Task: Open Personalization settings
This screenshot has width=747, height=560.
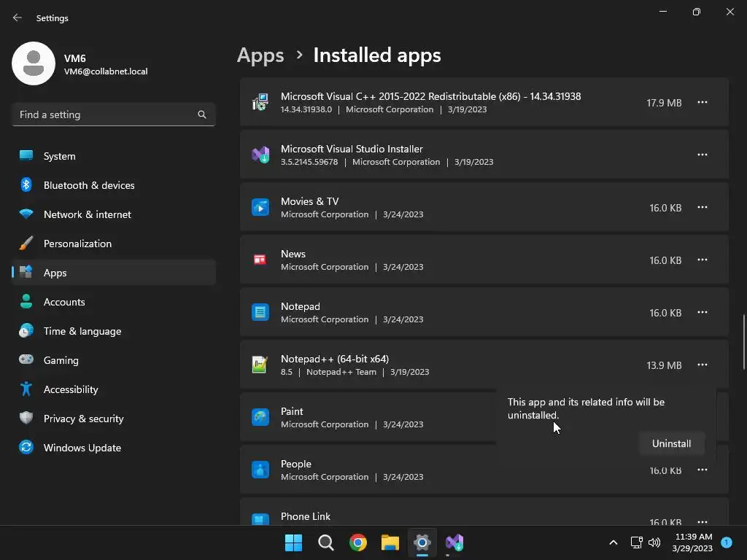Action: [x=114, y=244]
